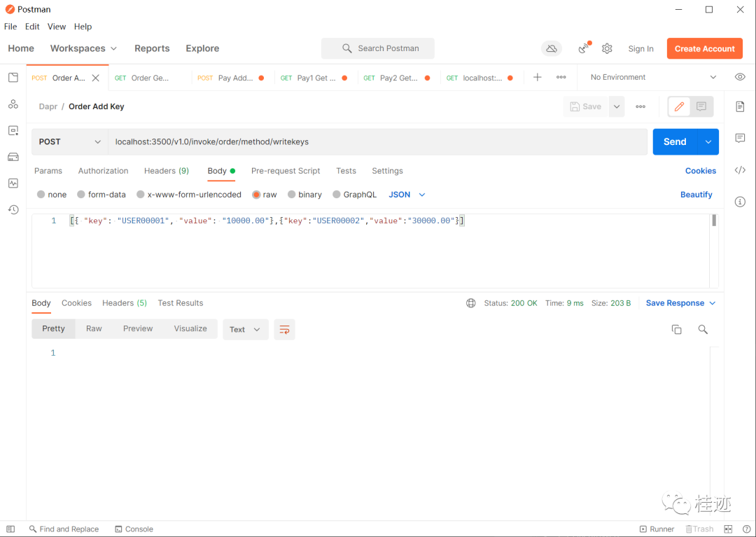Select the GraphQL body type
Image resolution: width=756 pixels, height=537 pixels.
[x=337, y=194]
